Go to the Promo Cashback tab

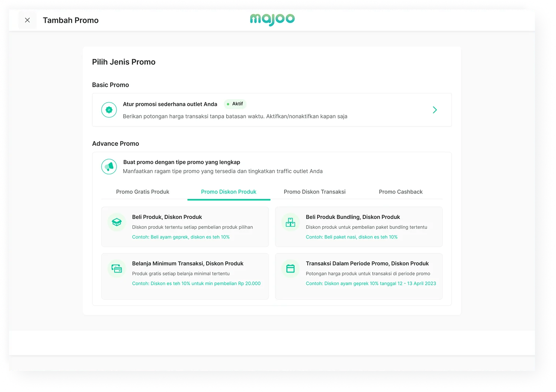coord(401,192)
